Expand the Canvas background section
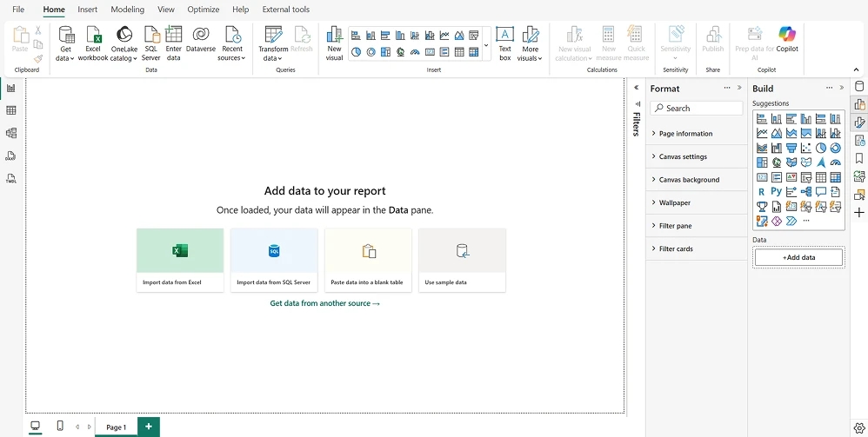Screen dimensions: 868x437 pyautogui.click(x=697, y=180)
